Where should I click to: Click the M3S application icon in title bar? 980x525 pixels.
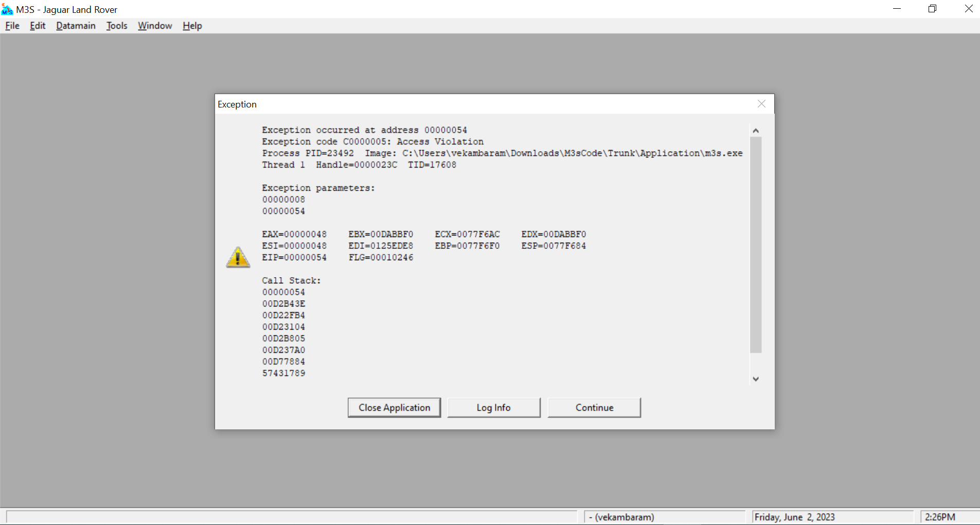click(7, 9)
